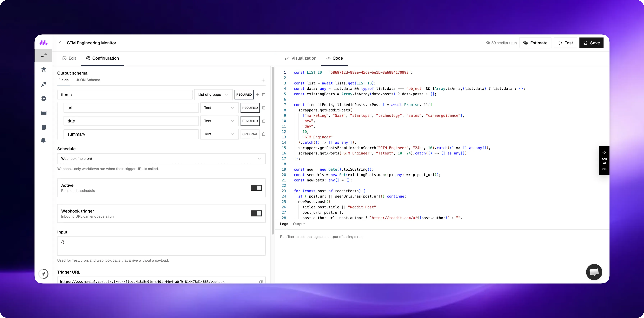Switch to the Output tab
The width and height of the screenshot is (644, 318).
[x=299, y=224]
